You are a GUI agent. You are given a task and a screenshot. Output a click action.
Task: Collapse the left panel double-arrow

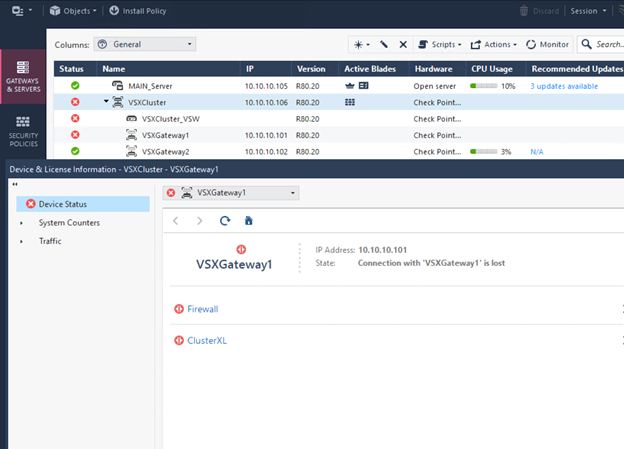(15, 184)
